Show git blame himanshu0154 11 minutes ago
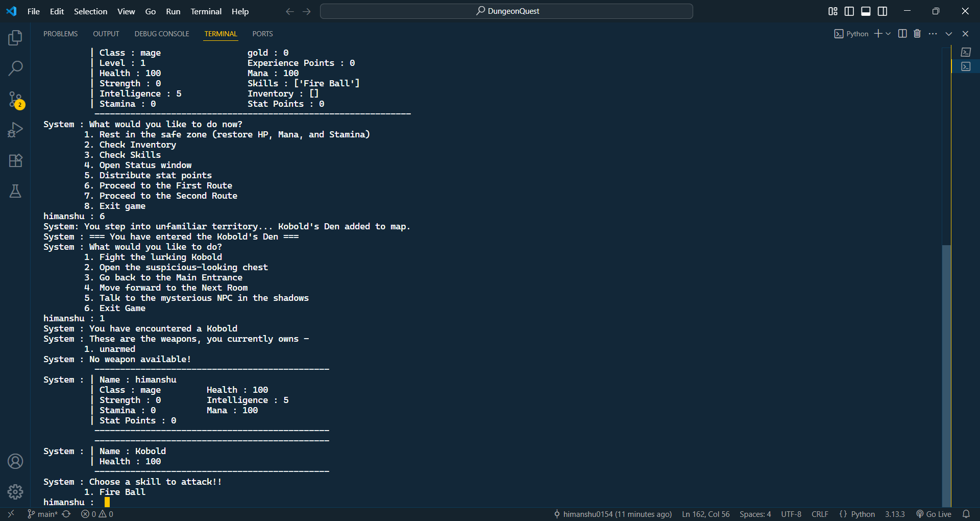The width and height of the screenshot is (980, 521). coord(612,514)
